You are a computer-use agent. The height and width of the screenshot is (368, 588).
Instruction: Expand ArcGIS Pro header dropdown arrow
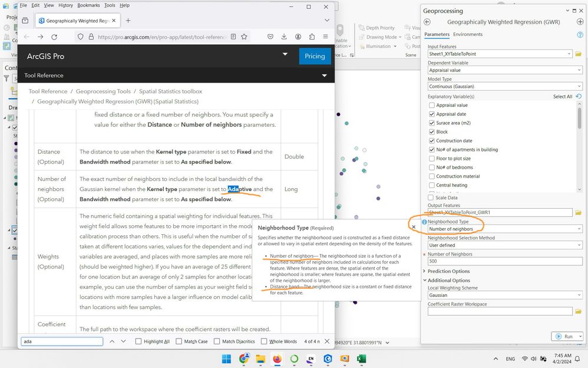(285, 54)
